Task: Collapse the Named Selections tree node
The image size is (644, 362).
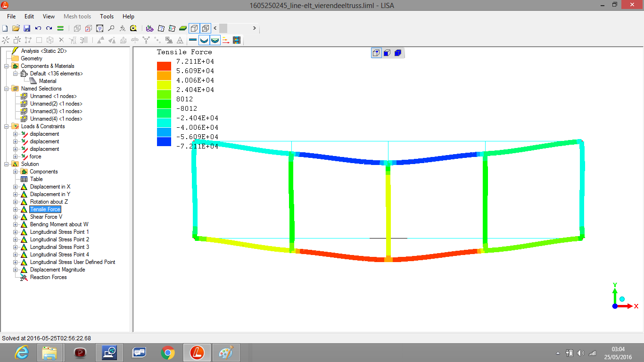Action: pyautogui.click(x=7, y=89)
